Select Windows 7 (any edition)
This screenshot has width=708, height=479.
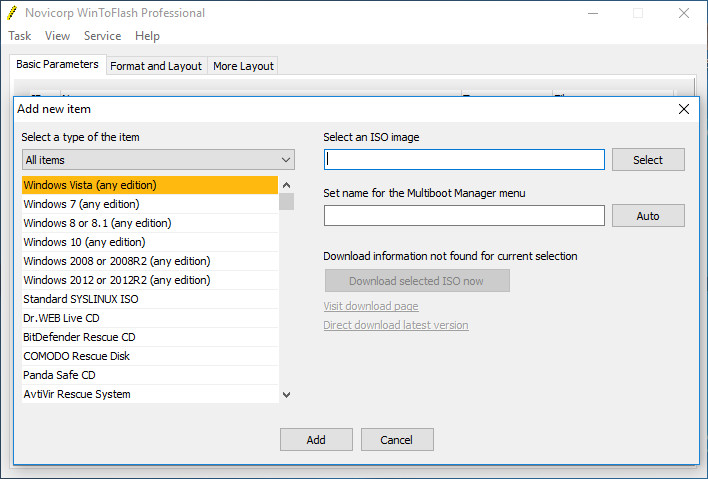coord(150,204)
